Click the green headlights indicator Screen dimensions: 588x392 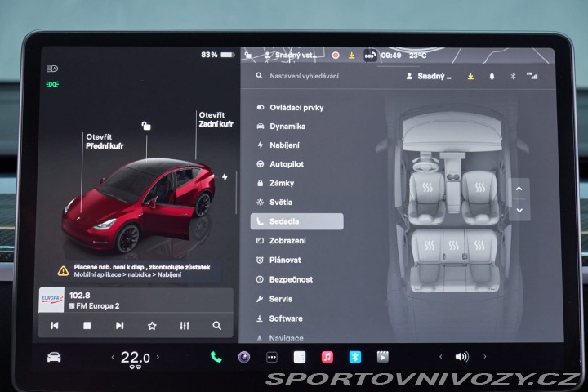[x=52, y=84]
